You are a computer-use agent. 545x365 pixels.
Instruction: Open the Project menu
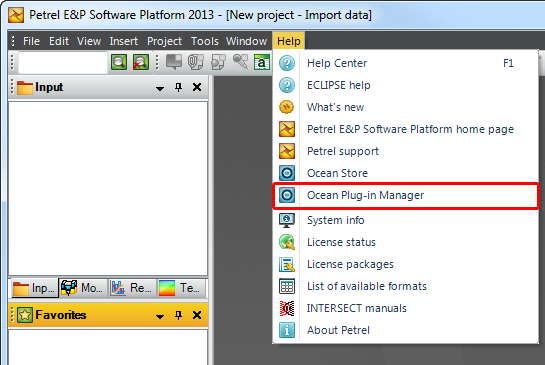tap(164, 41)
